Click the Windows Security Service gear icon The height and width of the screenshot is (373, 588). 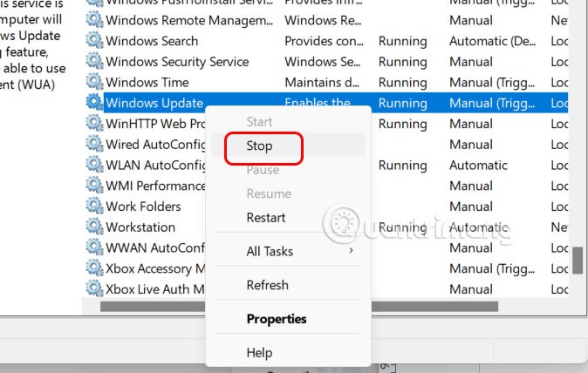point(94,62)
